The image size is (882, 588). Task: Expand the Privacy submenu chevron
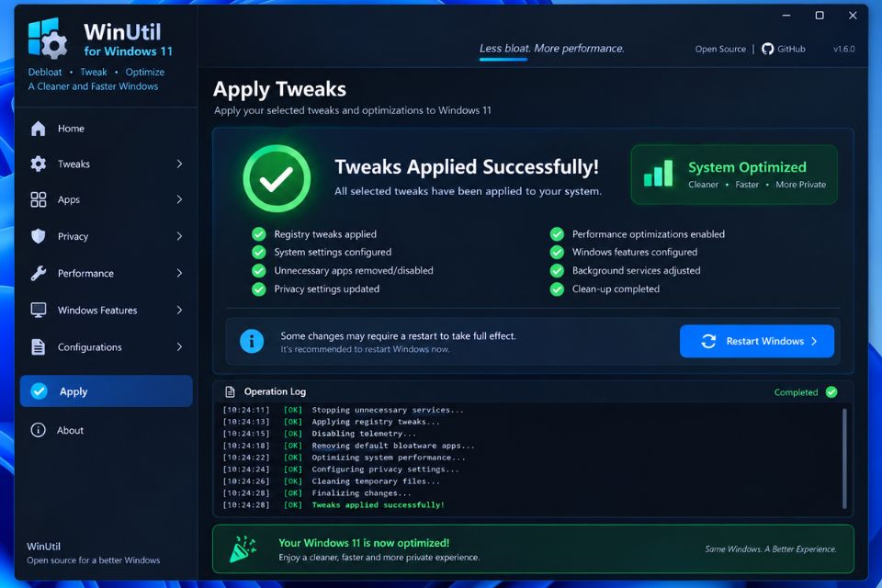(179, 236)
